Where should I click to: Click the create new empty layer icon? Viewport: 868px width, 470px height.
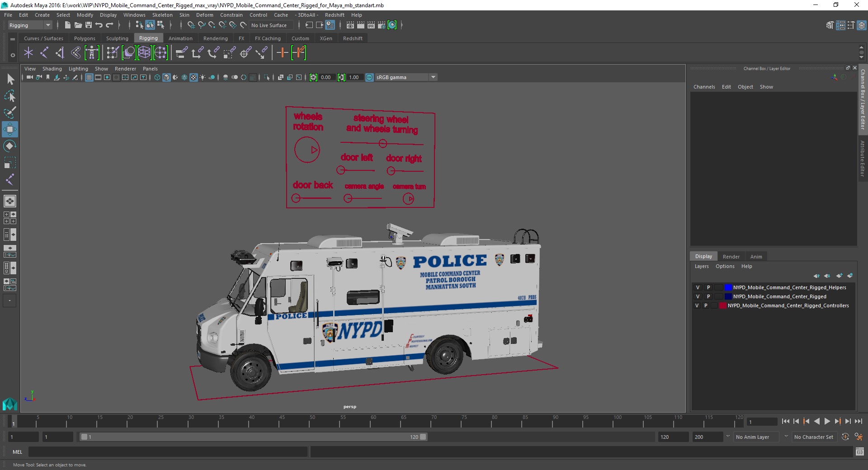click(840, 276)
